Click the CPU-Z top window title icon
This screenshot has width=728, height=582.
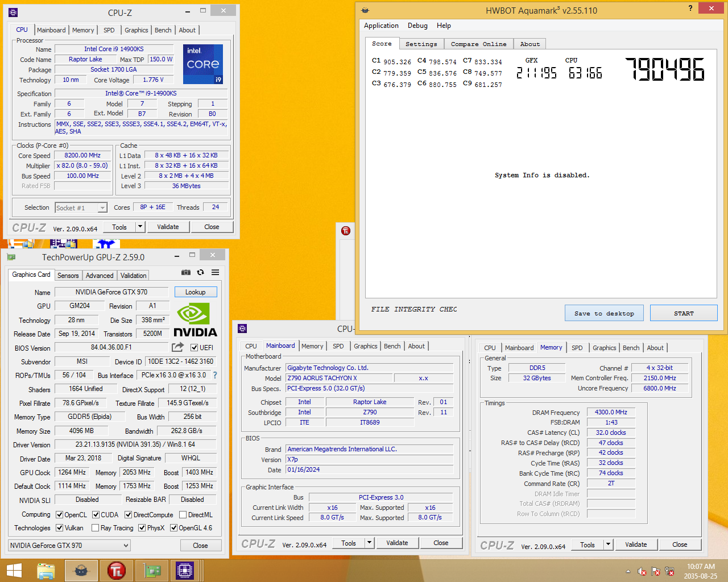click(x=13, y=13)
